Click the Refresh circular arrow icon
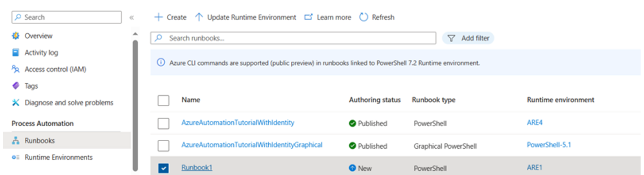Screen dimensions: 644x175 [x=364, y=17]
